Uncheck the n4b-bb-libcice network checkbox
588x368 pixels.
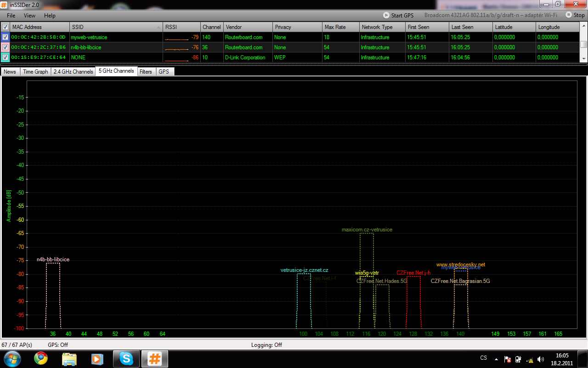pyautogui.click(x=5, y=47)
